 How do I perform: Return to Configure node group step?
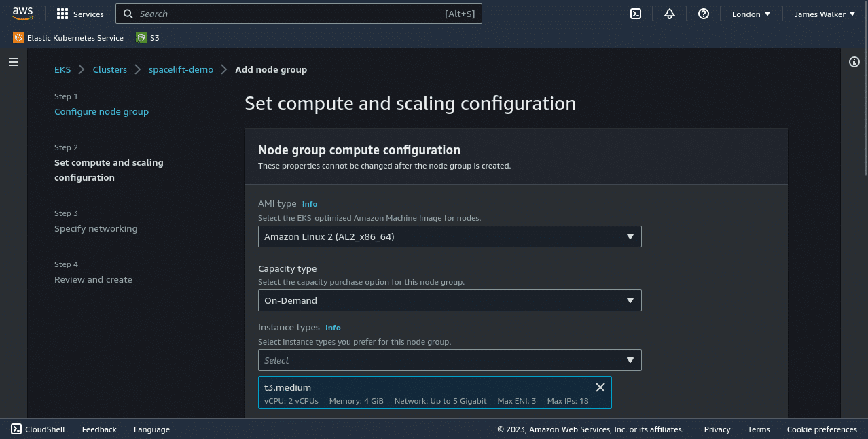click(x=101, y=111)
